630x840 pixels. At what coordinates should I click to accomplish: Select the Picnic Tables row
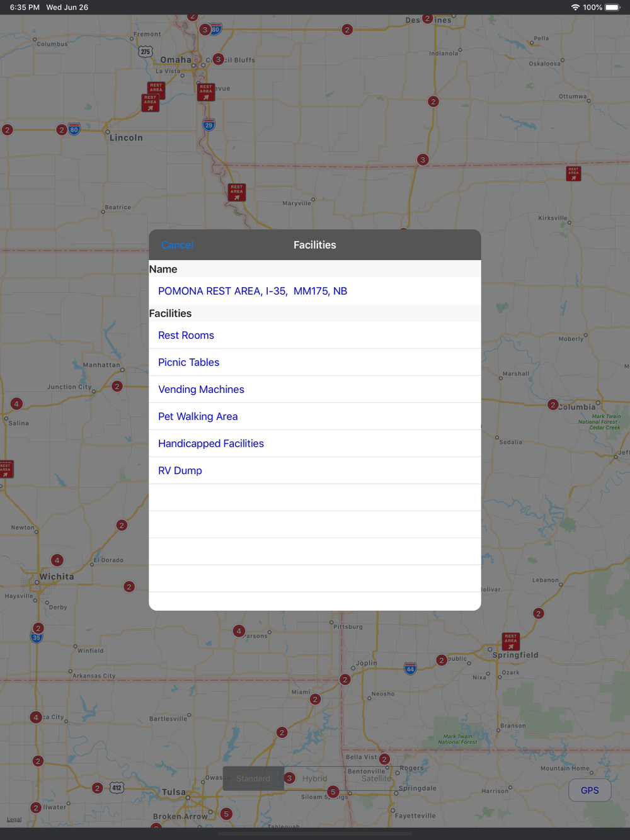pyautogui.click(x=315, y=362)
